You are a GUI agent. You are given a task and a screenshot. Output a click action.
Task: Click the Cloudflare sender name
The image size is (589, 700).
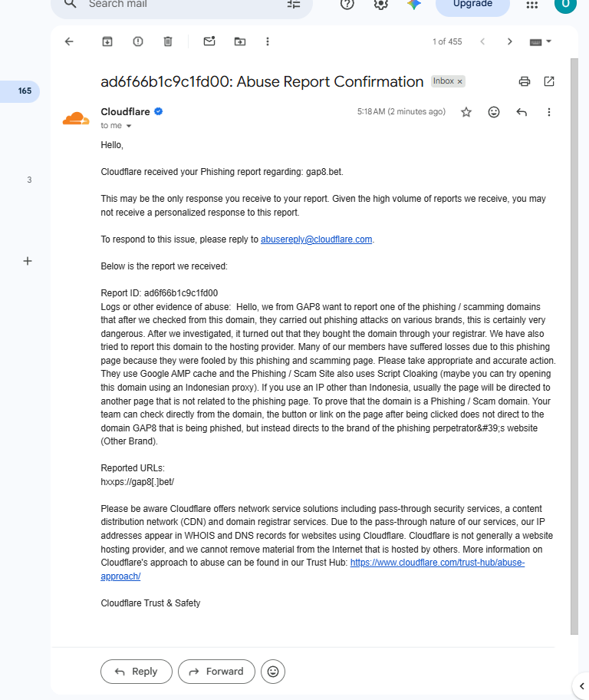click(x=125, y=111)
